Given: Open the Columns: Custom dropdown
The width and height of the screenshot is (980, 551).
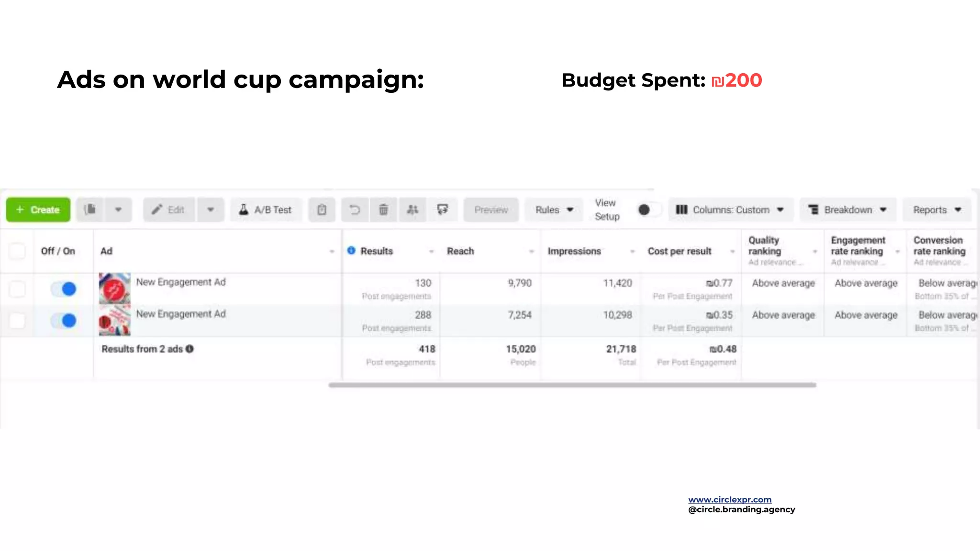Looking at the screenshot, I should pos(730,209).
